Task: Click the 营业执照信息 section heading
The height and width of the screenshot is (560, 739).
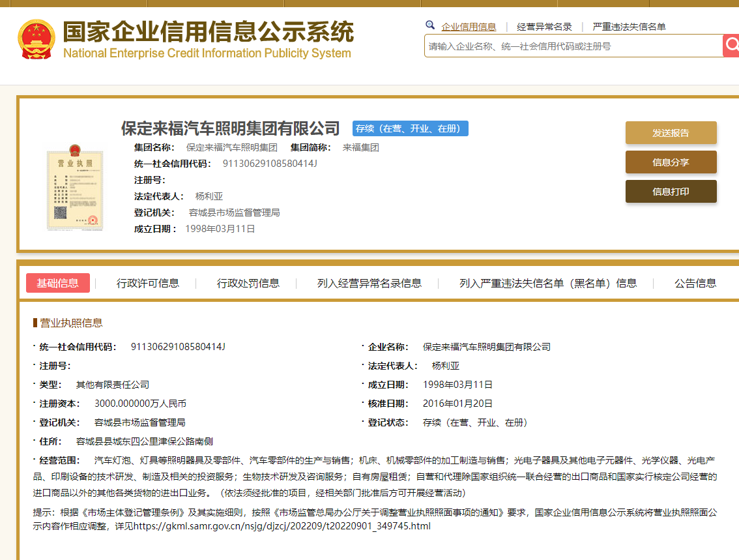Action: pyautogui.click(x=70, y=323)
